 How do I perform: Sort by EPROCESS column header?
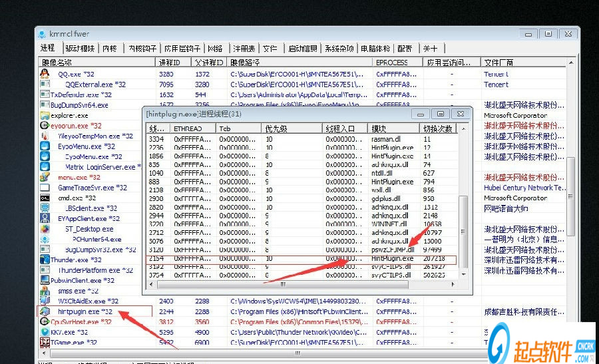[x=397, y=63]
